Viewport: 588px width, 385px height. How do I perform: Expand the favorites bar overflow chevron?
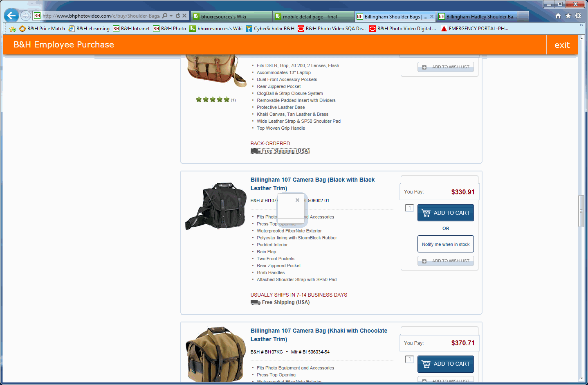581,25
